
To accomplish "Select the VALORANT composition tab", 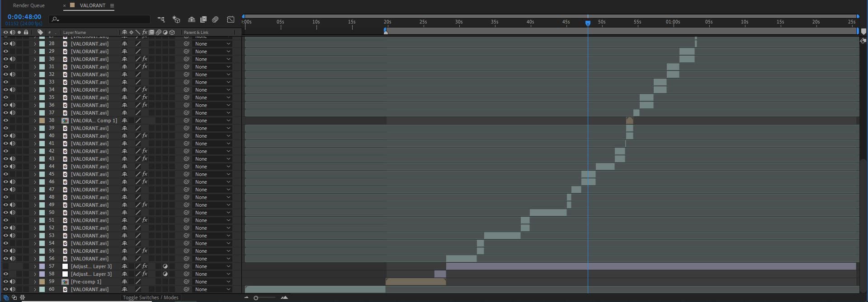I will tap(92, 5).
